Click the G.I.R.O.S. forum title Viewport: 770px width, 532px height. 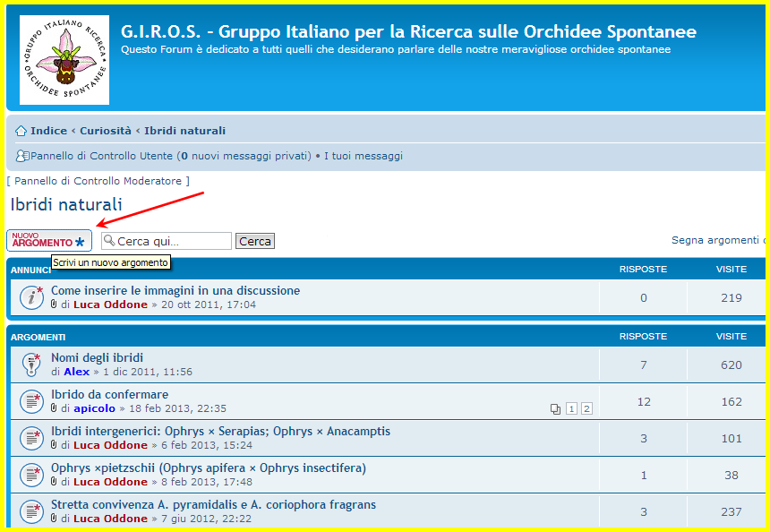pyautogui.click(x=408, y=31)
